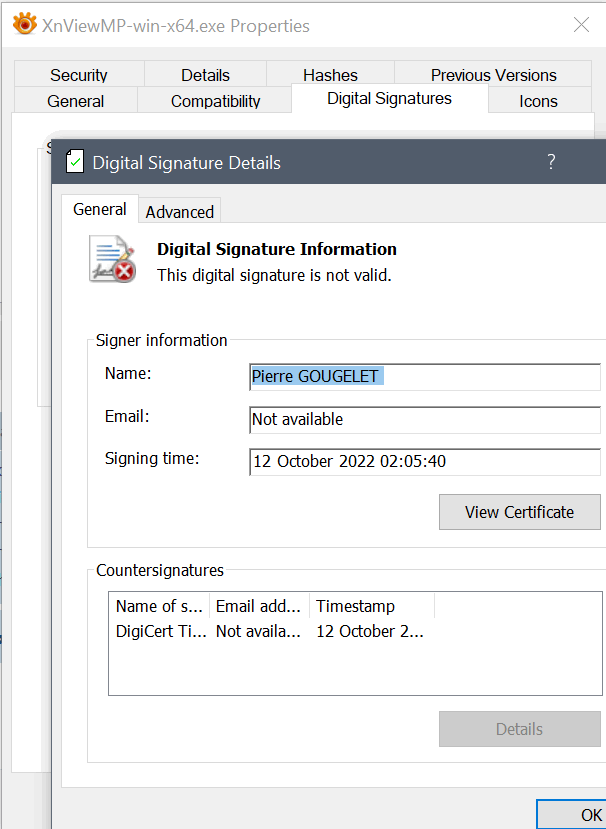Switch to the Security tab
The width and height of the screenshot is (606, 829).
pos(79,75)
